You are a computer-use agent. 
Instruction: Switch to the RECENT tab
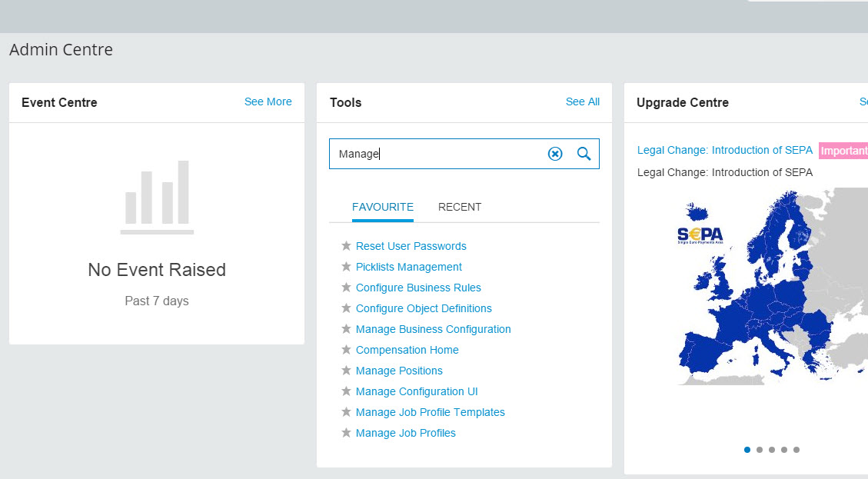click(x=460, y=207)
